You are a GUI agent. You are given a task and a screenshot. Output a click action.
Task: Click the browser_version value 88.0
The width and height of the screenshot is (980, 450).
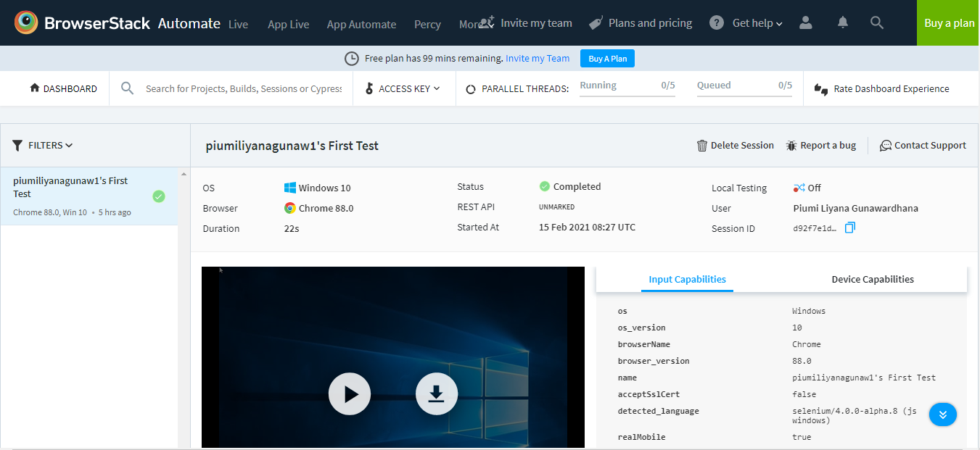pyautogui.click(x=802, y=361)
